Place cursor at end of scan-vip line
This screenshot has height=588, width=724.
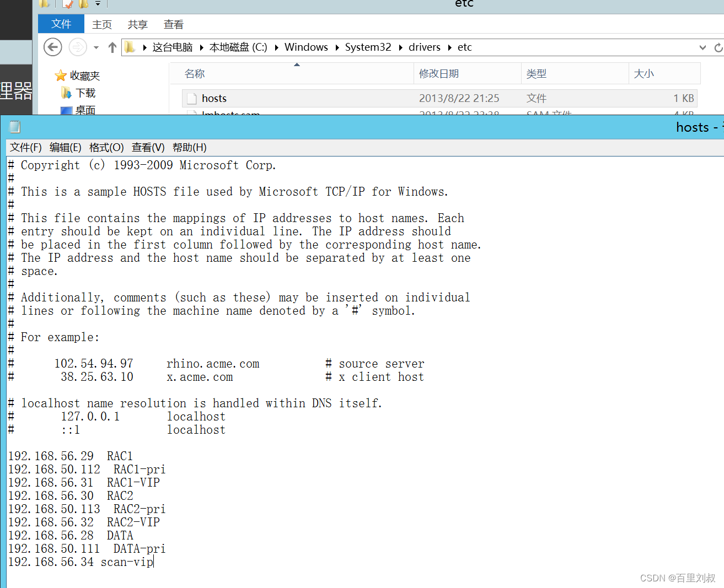pos(154,562)
